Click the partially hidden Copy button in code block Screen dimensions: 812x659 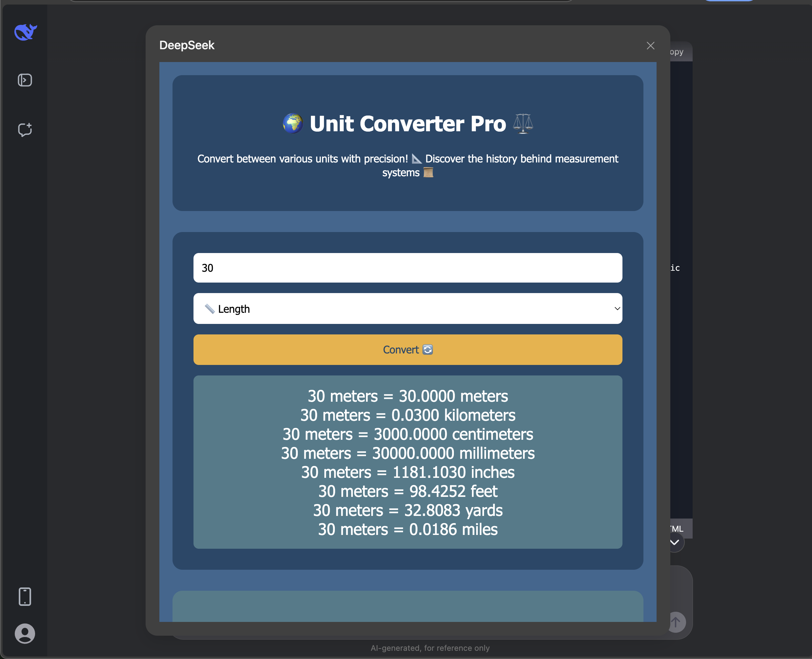click(677, 52)
